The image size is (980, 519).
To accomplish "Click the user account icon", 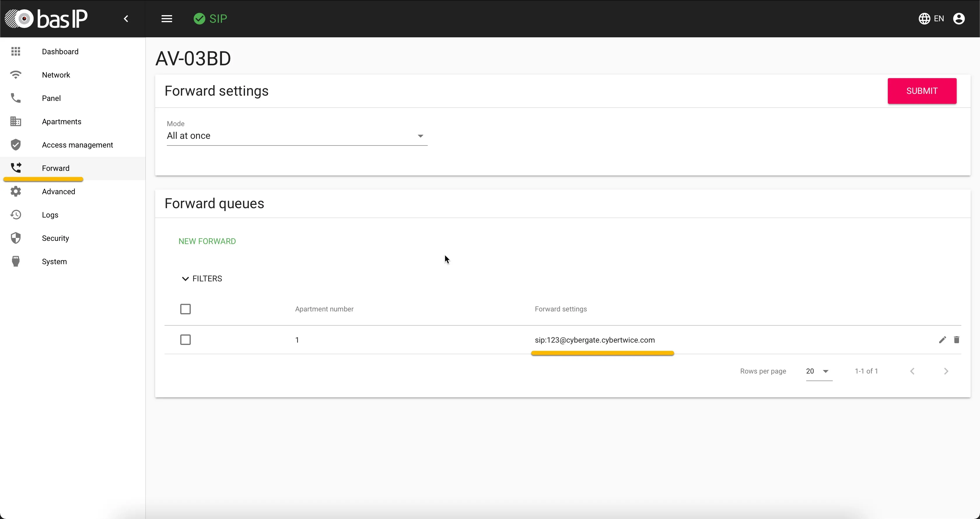I will coord(959,19).
